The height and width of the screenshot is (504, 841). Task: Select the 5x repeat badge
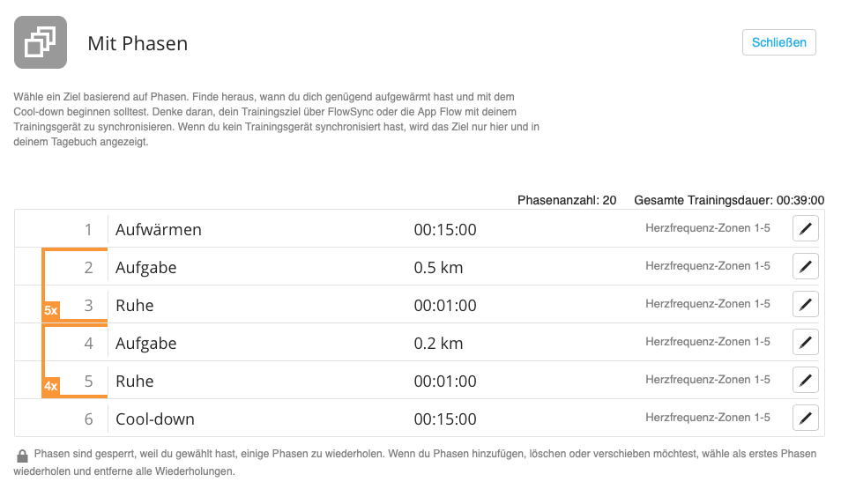(x=51, y=311)
